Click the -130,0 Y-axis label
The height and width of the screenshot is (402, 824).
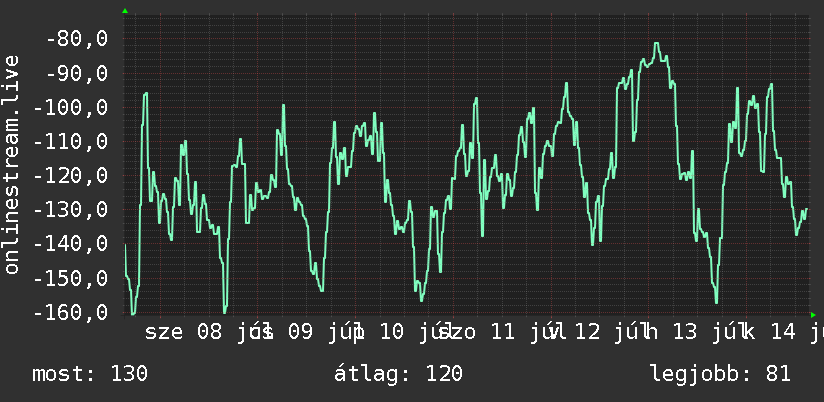[x=70, y=210]
